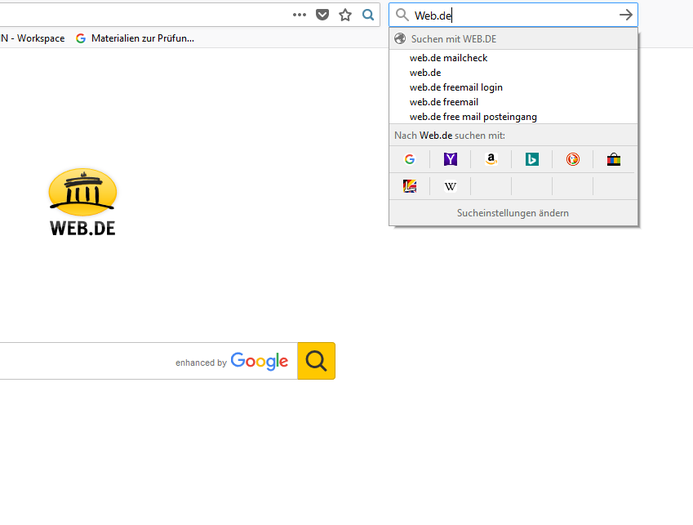Search Web.de with the Amazon engine icon
The height and width of the screenshot is (525, 693).
[491, 159]
